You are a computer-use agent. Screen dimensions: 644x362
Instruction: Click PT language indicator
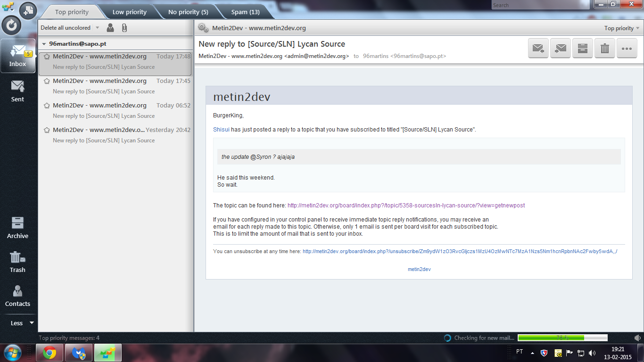520,352
